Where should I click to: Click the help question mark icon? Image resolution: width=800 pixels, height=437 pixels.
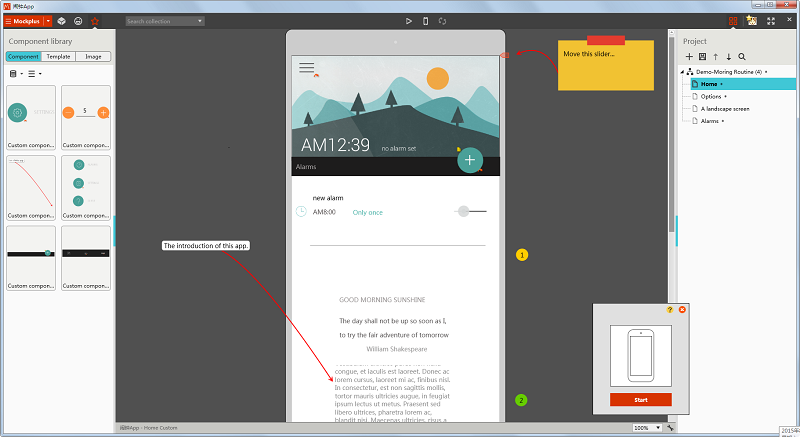coord(670,310)
